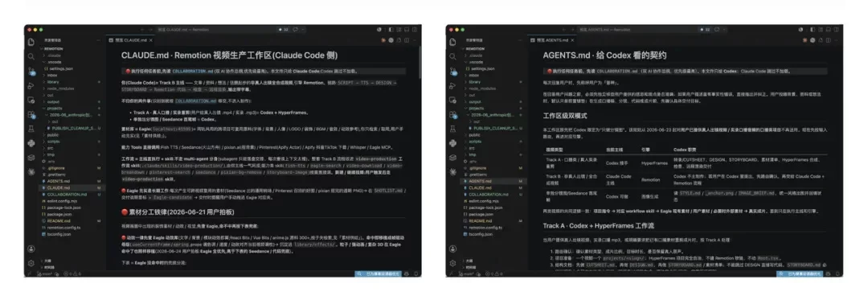The image size is (868, 296).
Task: Open Search view in left CLAUDE.md window
Action: [31, 56]
